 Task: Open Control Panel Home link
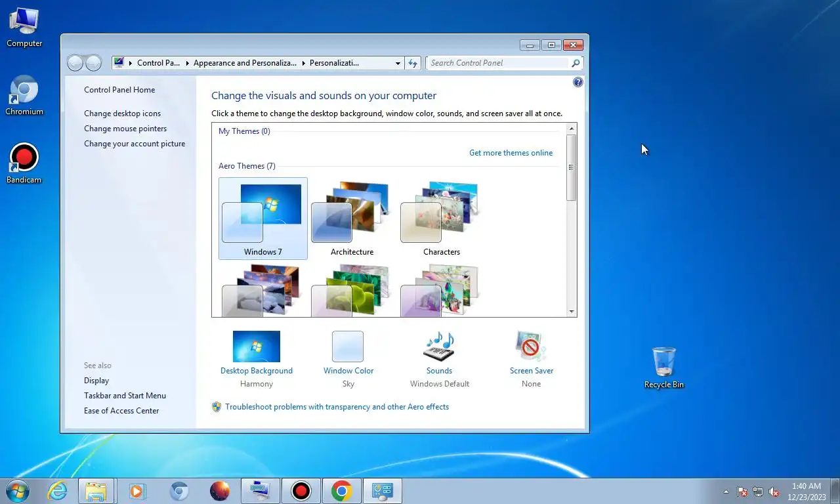click(x=119, y=90)
